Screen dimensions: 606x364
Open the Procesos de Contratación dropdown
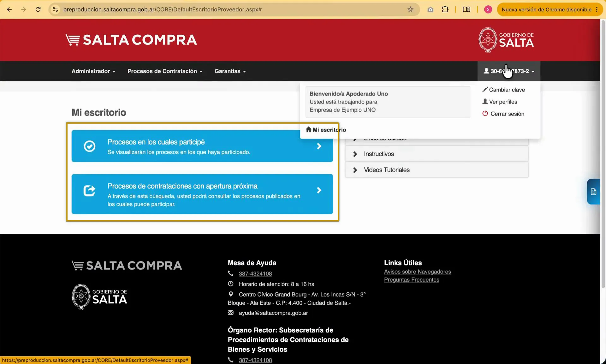(x=165, y=71)
